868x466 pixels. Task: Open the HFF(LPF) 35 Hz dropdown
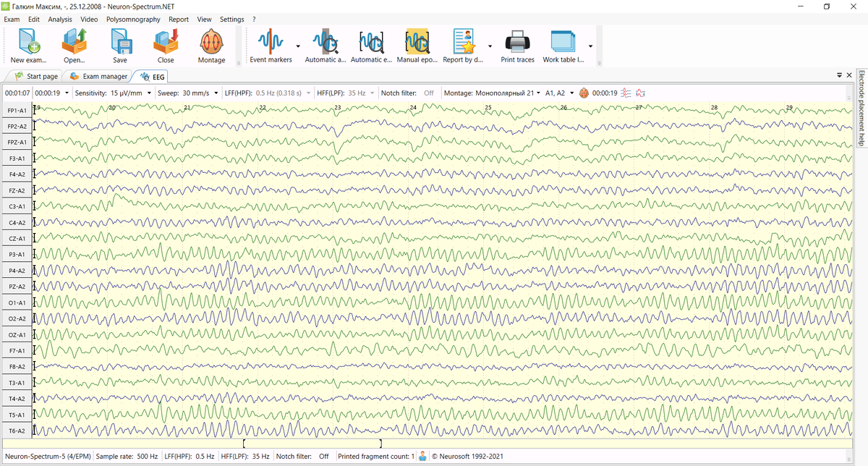click(x=373, y=93)
